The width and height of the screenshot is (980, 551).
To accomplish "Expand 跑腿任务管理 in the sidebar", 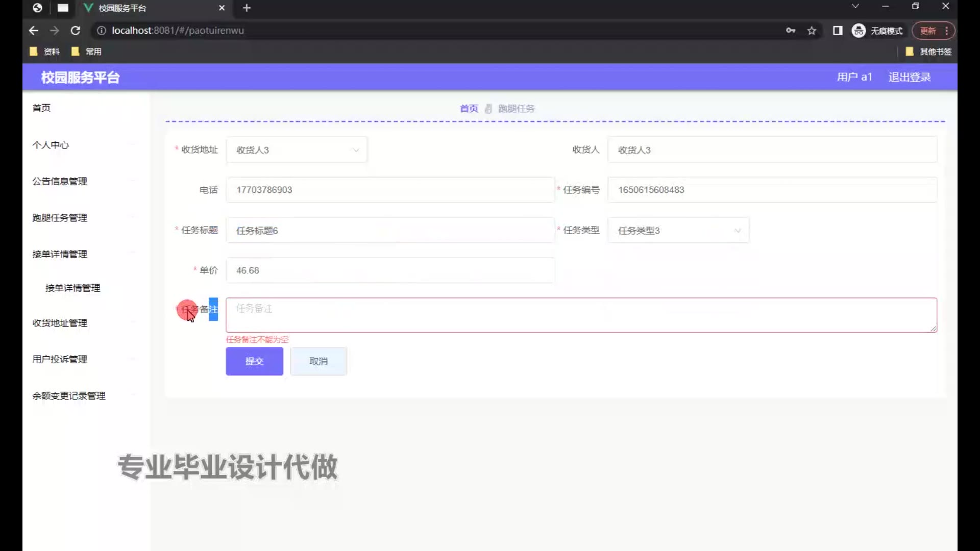I will tap(60, 218).
